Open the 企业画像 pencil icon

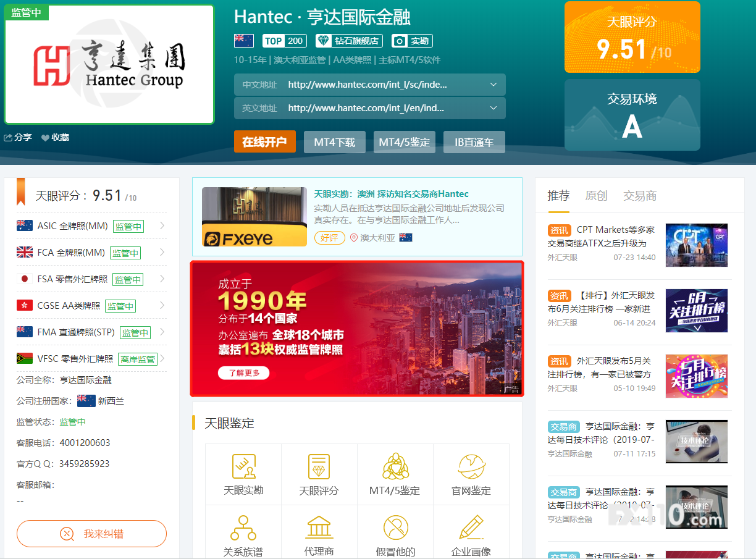(x=471, y=528)
